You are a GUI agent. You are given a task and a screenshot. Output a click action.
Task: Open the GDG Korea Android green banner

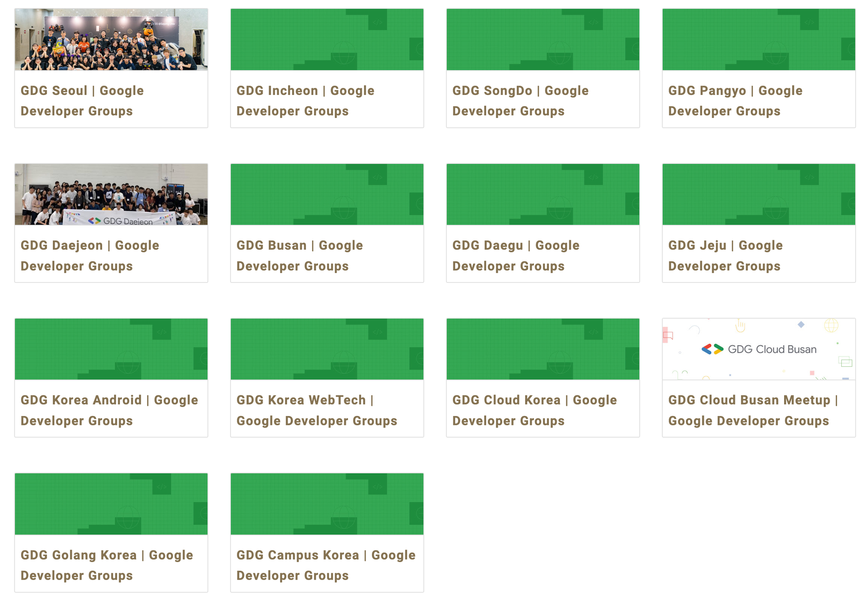[x=111, y=349]
